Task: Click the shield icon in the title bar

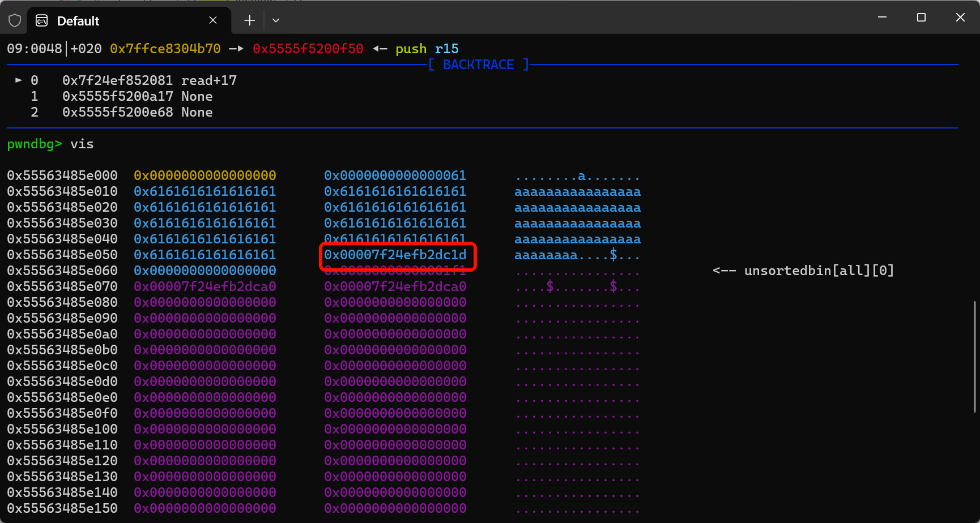Action: coord(15,21)
